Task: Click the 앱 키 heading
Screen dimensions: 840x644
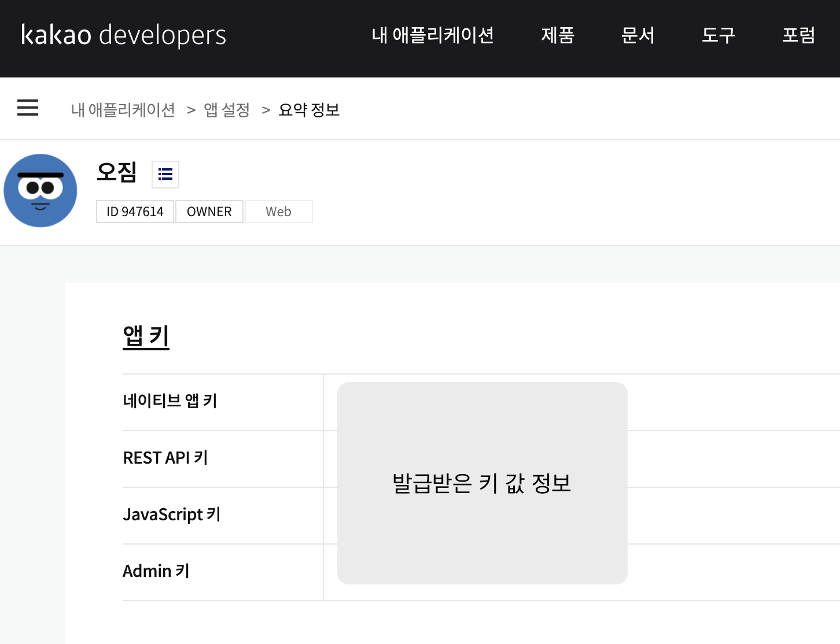Action: [x=146, y=336]
